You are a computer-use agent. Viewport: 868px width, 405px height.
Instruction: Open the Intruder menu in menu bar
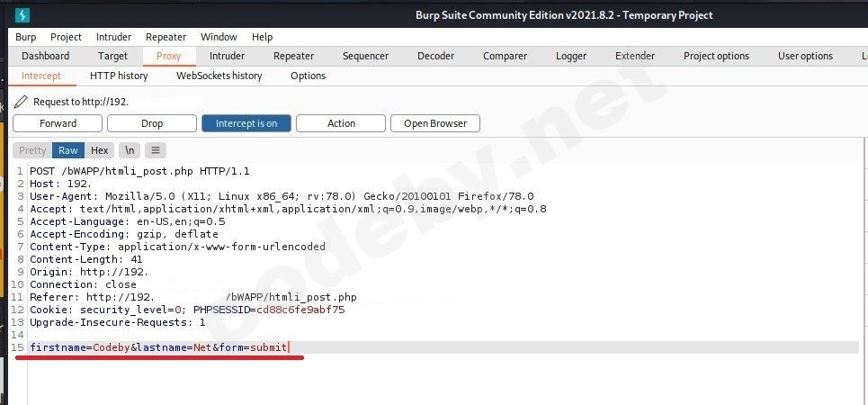coord(113,37)
